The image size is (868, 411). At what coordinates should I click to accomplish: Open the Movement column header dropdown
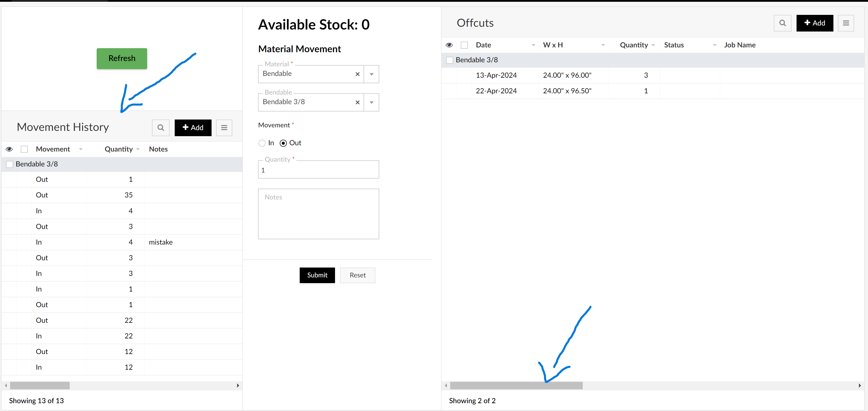81,149
